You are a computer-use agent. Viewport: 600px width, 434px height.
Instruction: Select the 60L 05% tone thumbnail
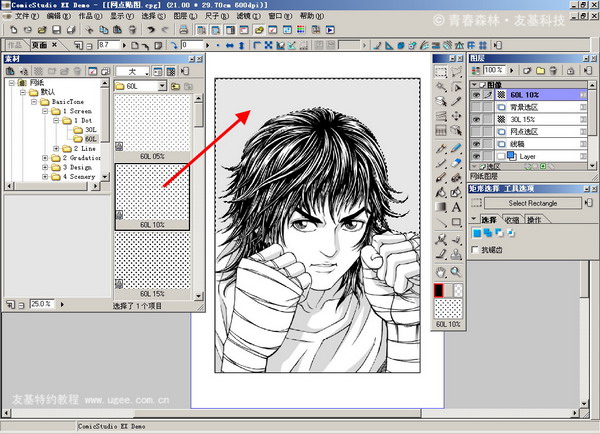pos(152,127)
